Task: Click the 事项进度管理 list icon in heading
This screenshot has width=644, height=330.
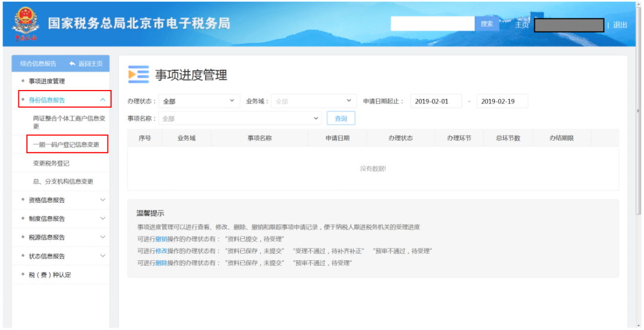Action: [x=138, y=74]
